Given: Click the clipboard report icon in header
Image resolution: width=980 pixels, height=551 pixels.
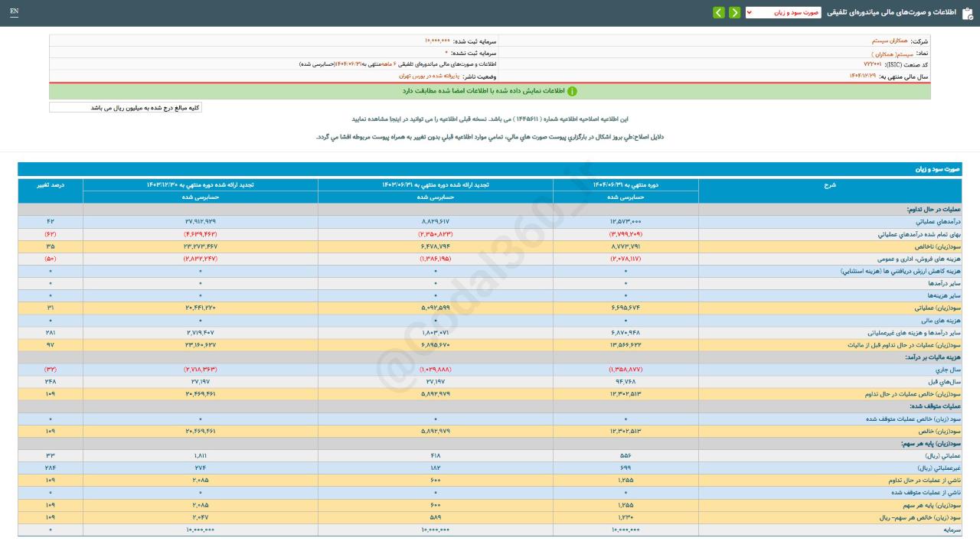Looking at the screenshot, I should coord(967,13).
